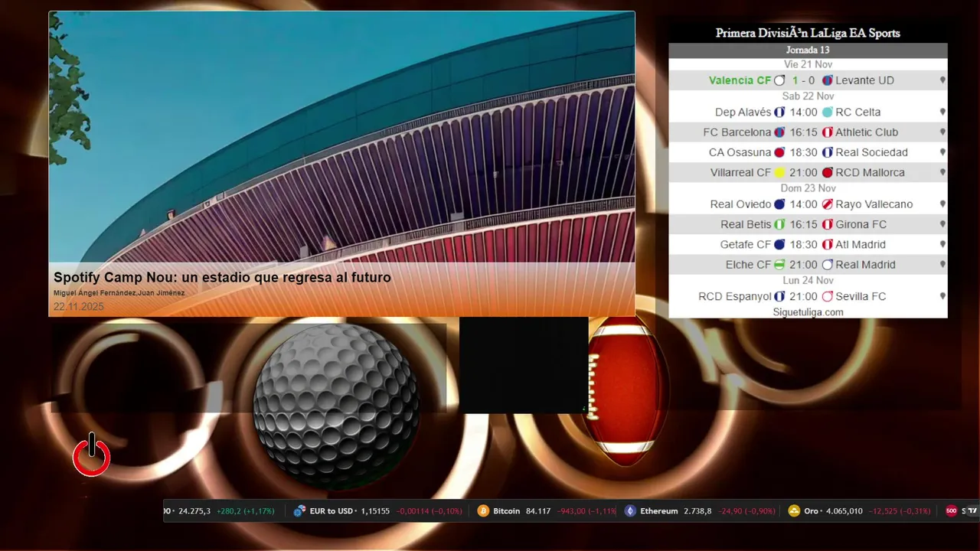Click the Real Madrid team name

click(x=865, y=265)
